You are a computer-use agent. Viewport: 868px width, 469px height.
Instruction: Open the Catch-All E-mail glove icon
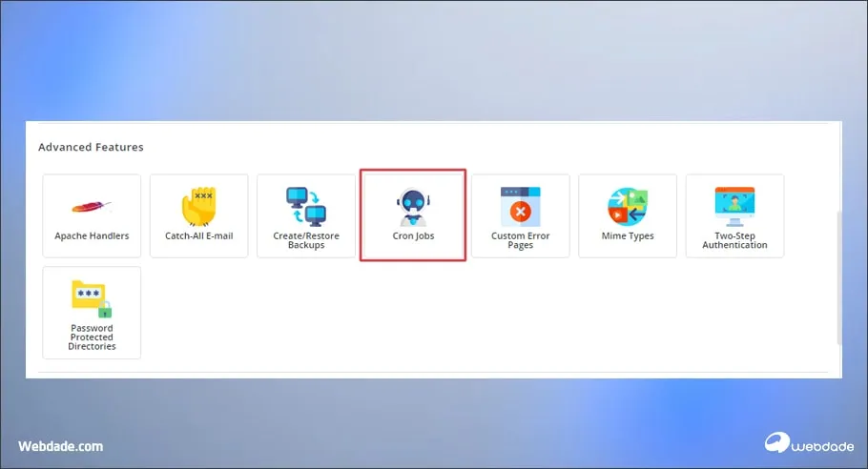(x=198, y=206)
